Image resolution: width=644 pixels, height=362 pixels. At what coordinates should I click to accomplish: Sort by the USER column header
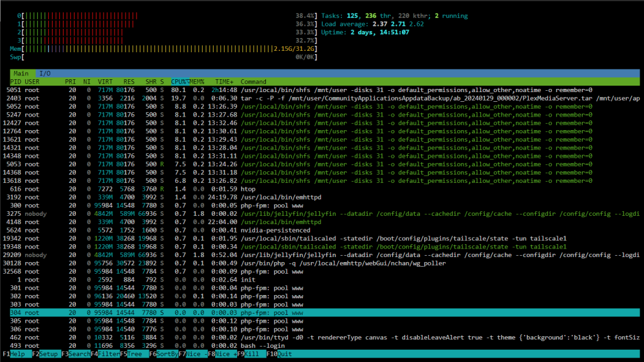pyautogui.click(x=32, y=81)
